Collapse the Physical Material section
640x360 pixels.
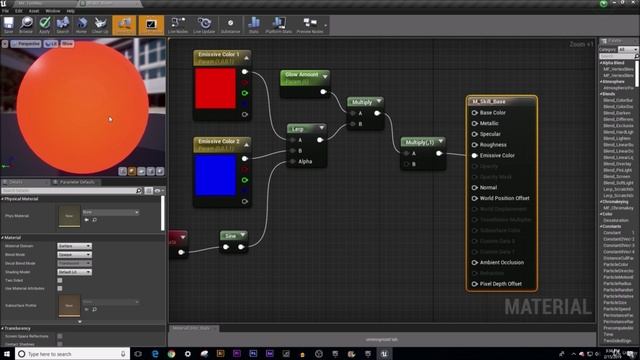2,199
